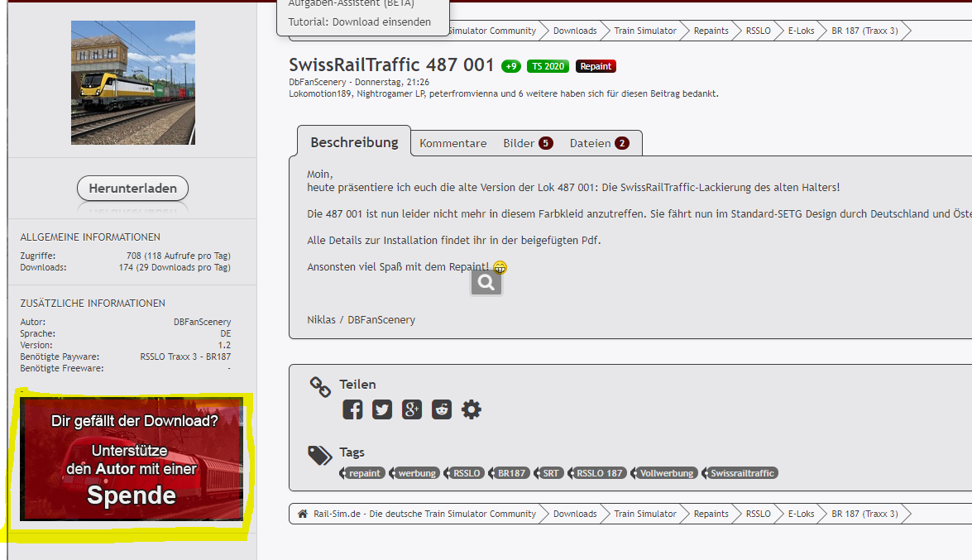Click the Donnerstag, 21:26 timestamp

392,82
